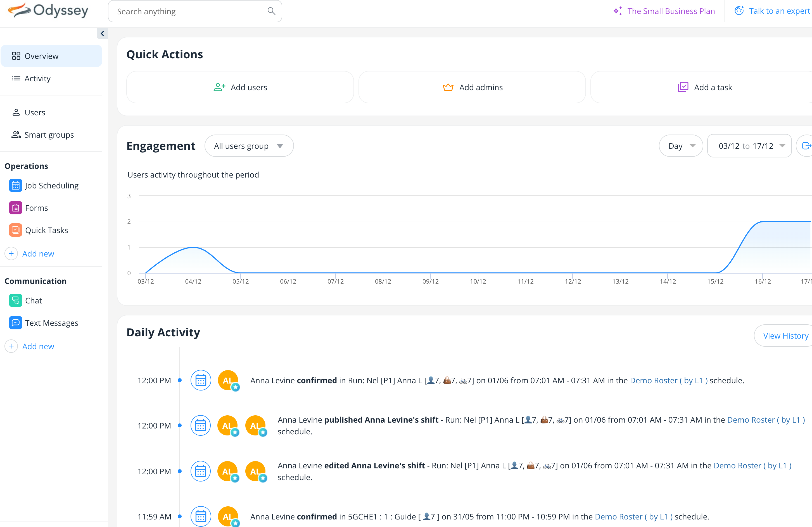Select Users in the sidebar
The height and width of the screenshot is (527, 812).
[x=34, y=112]
